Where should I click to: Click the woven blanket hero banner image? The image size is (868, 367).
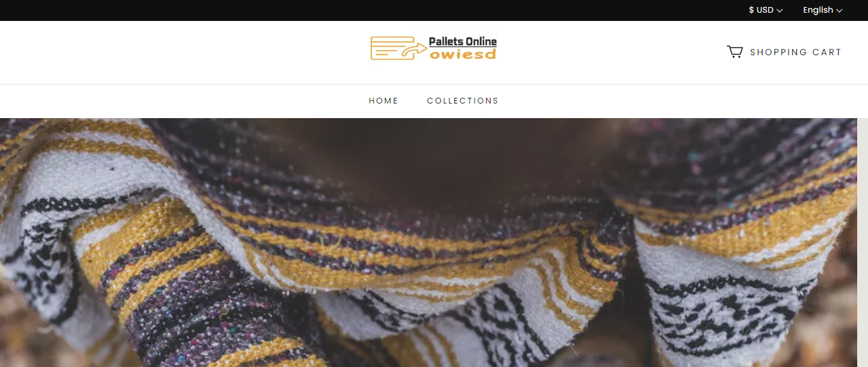pos(428,243)
